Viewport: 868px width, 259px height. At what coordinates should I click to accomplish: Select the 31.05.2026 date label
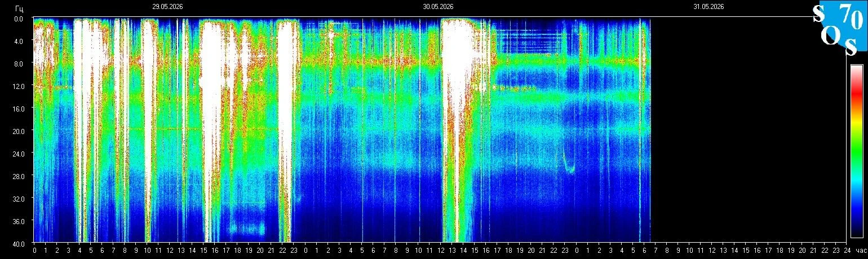pos(708,7)
